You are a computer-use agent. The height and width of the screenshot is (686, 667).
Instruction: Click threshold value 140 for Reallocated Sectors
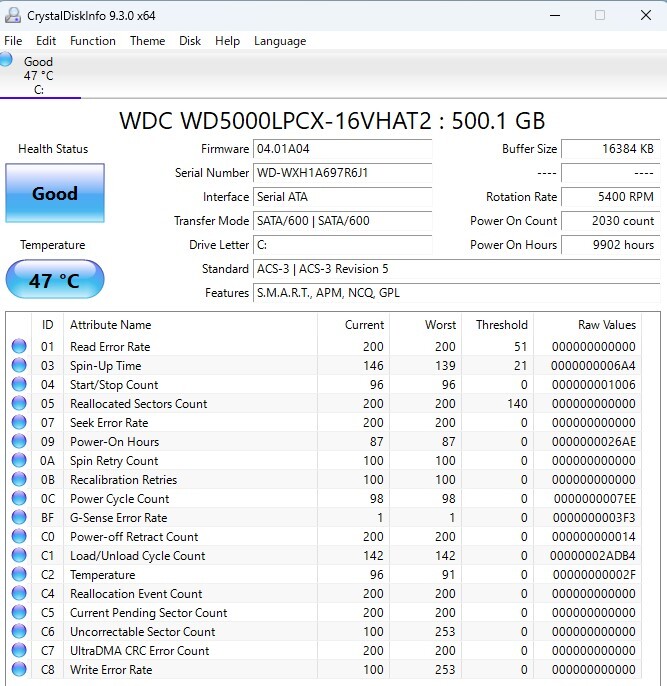(517, 403)
